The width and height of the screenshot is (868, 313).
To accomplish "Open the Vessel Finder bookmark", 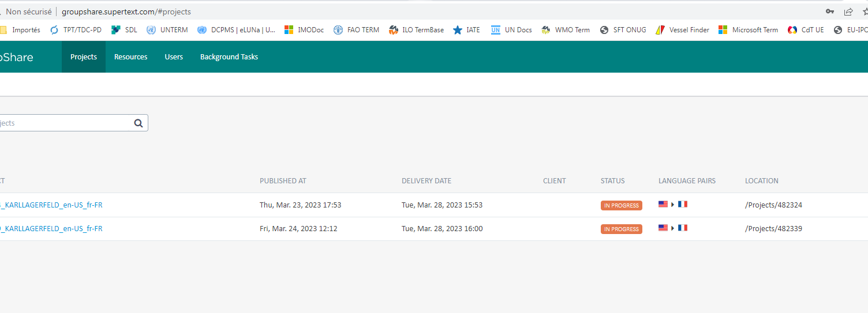I will (683, 30).
